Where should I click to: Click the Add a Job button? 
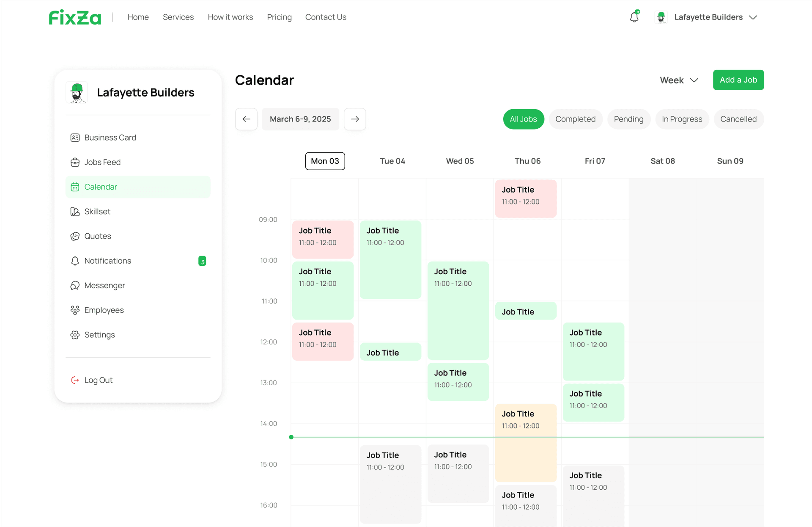click(738, 80)
